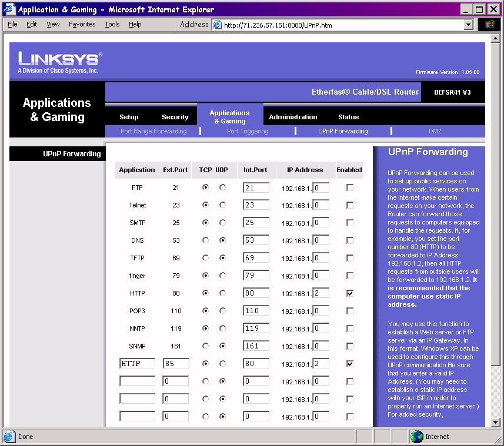Screen dimensions: 504x446
Task: Open the File menu
Action: click(12, 24)
